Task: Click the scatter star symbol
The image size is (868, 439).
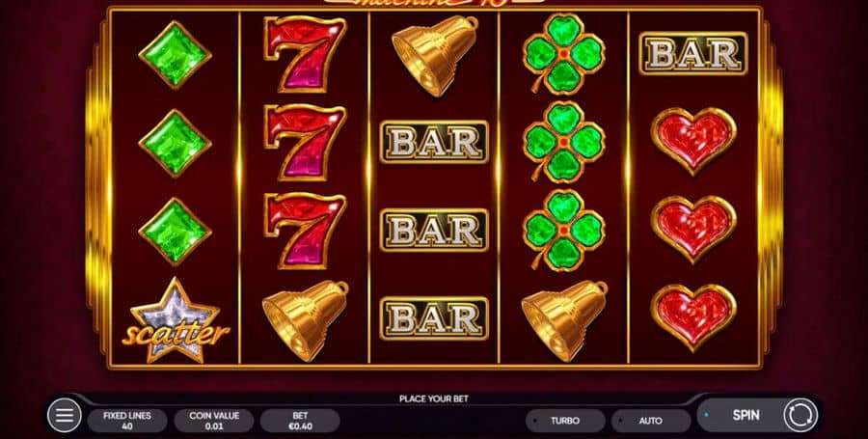Action: point(175,321)
